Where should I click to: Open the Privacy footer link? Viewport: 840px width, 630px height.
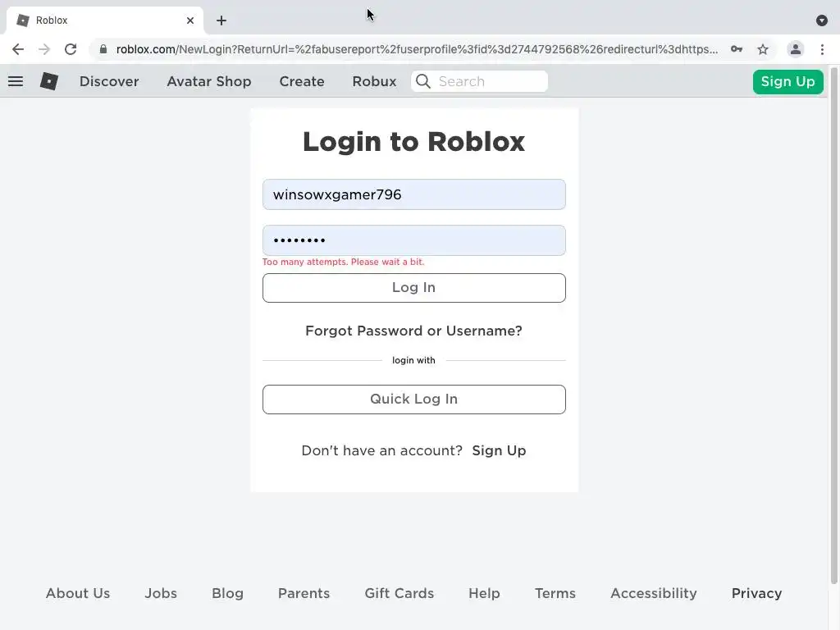tap(756, 593)
